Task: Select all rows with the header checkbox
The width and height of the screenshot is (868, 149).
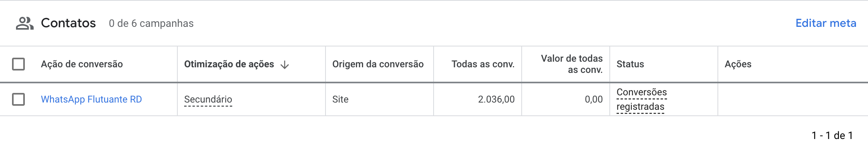Action: click(x=18, y=64)
